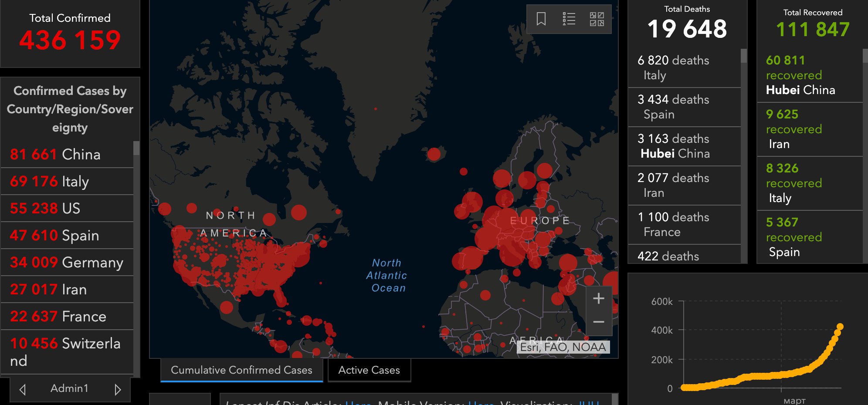Click the Iceland case bubble on map
The width and height of the screenshot is (868, 405).
click(x=434, y=154)
